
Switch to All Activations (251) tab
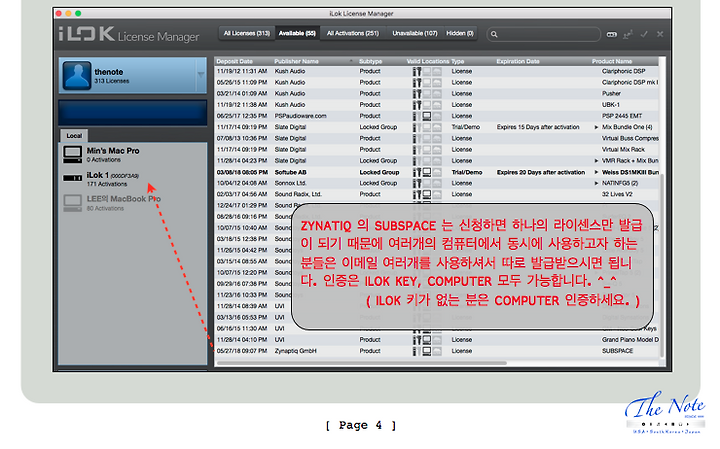coord(353,33)
